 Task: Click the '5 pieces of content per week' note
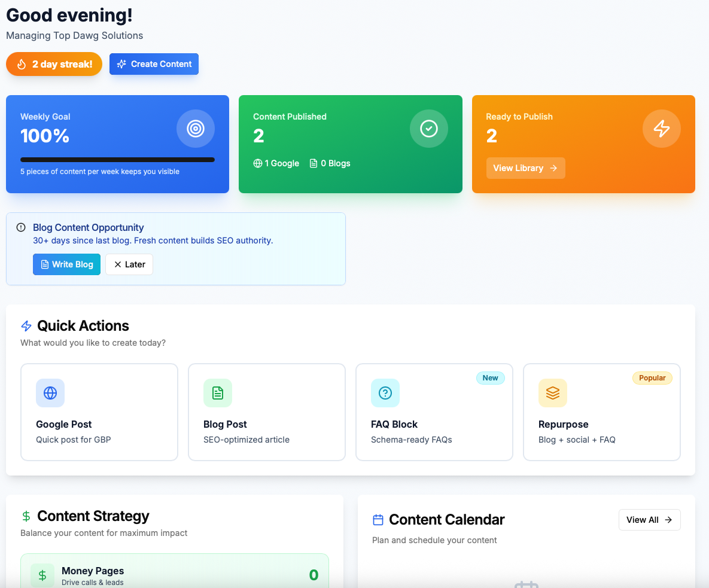[x=100, y=172]
